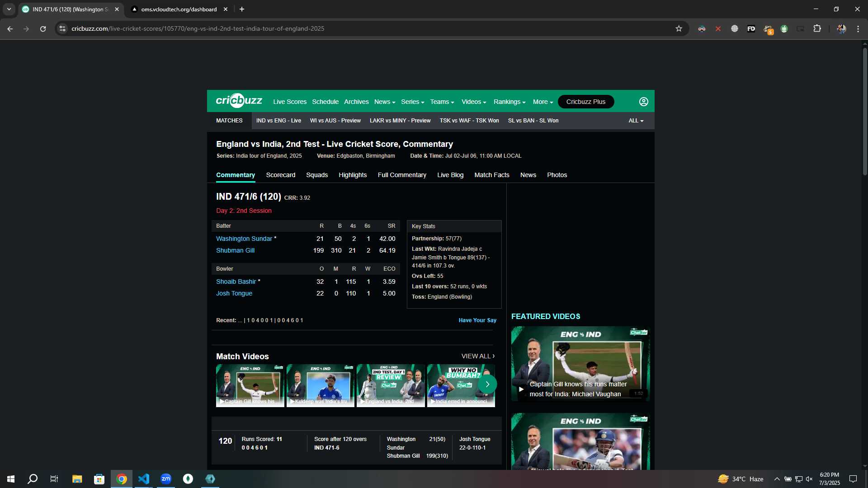Click the Have Your Say link
The height and width of the screenshot is (488, 868).
(477, 320)
